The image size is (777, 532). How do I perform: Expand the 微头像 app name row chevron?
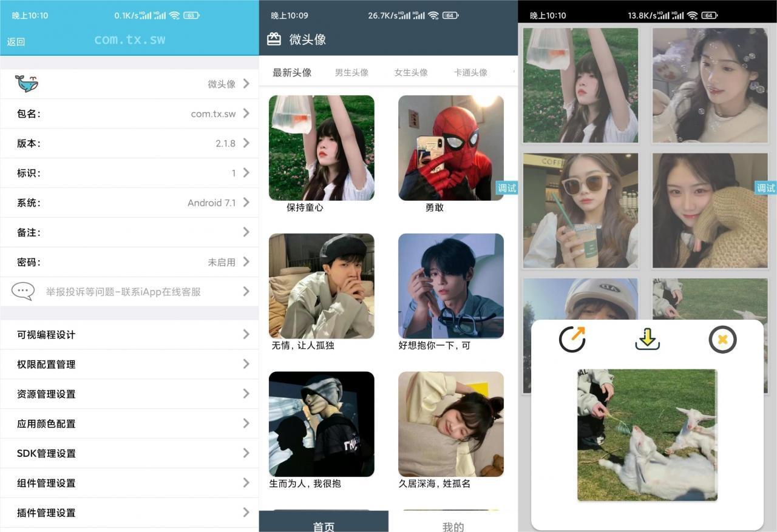[246, 84]
